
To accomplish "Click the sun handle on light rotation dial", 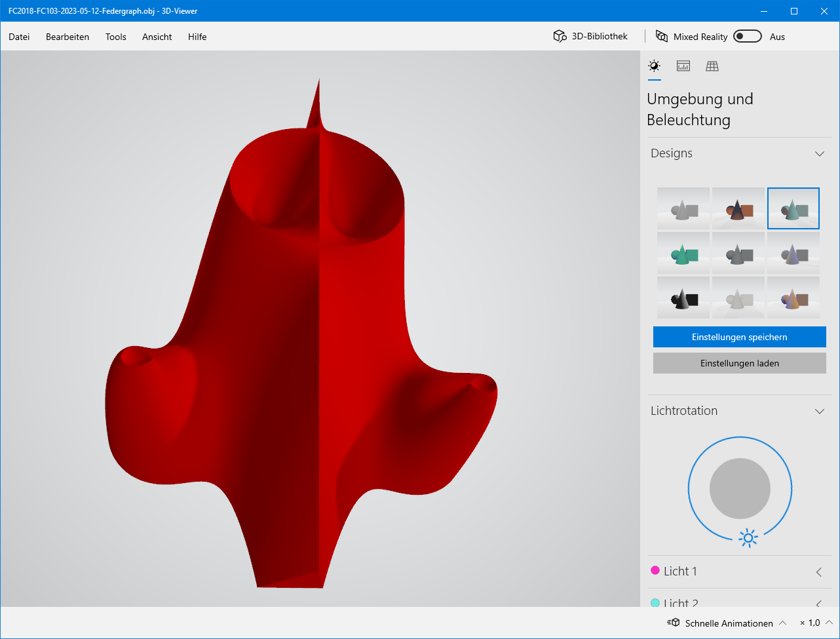I will pos(748,538).
